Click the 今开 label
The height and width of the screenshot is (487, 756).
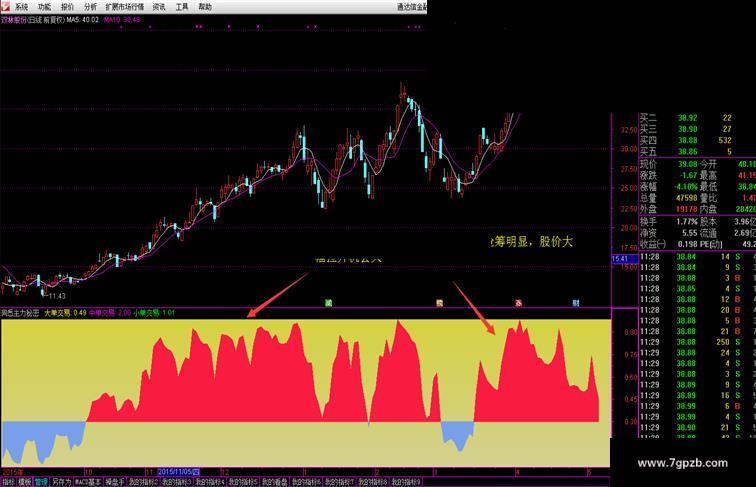tap(709, 164)
